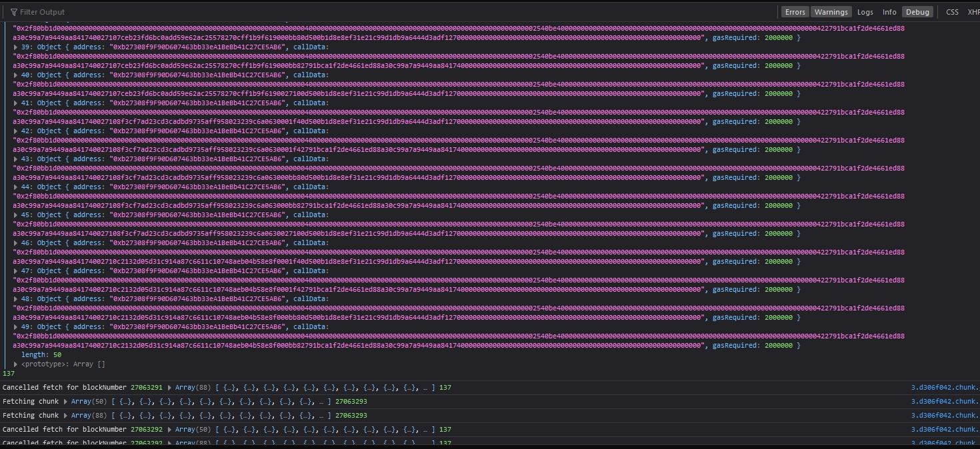Expand Object entry 45
The image size is (980, 449).
[x=17, y=215]
